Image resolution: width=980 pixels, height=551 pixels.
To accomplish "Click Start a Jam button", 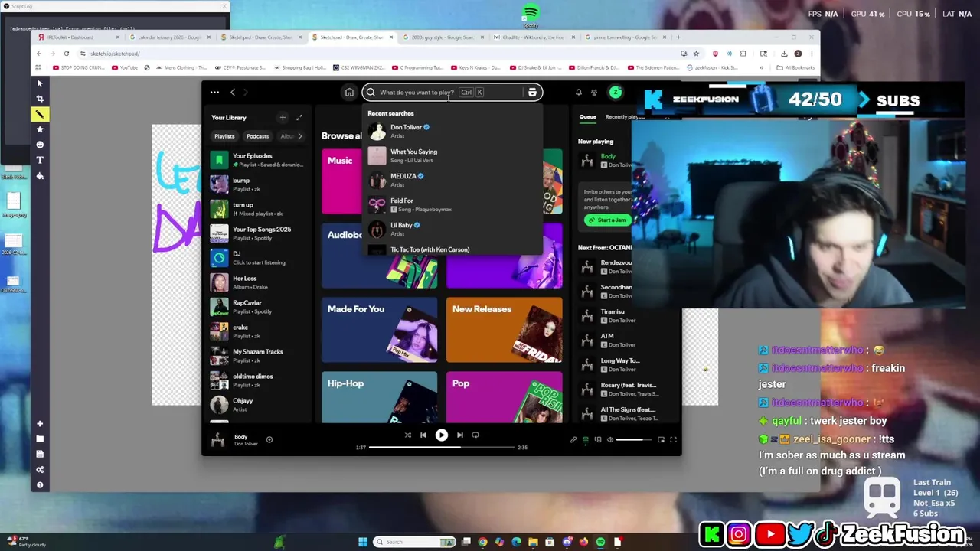I will [x=607, y=220].
